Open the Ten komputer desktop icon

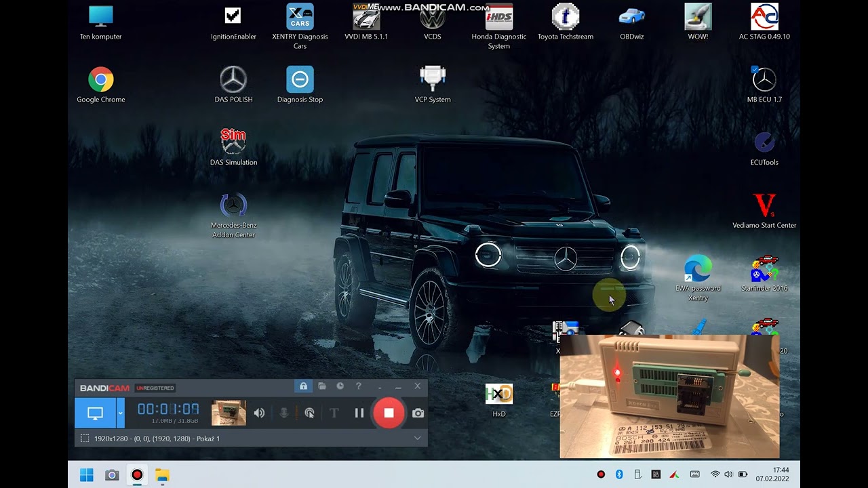point(101,22)
